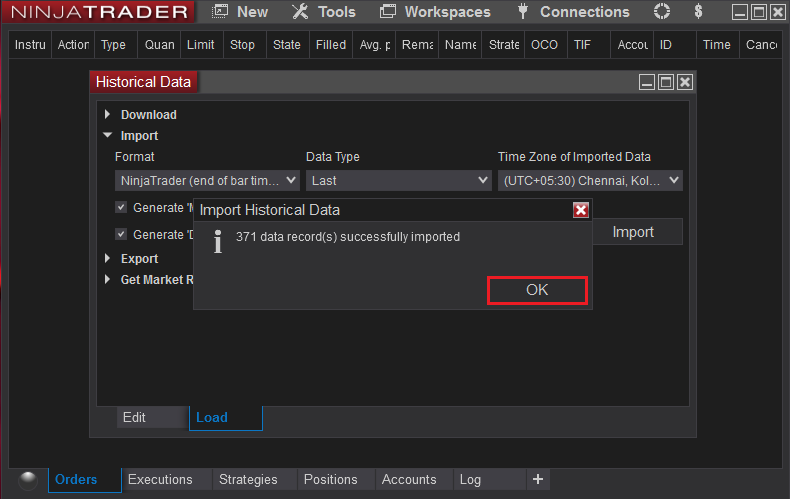Confirm the import message with OK

(537, 290)
